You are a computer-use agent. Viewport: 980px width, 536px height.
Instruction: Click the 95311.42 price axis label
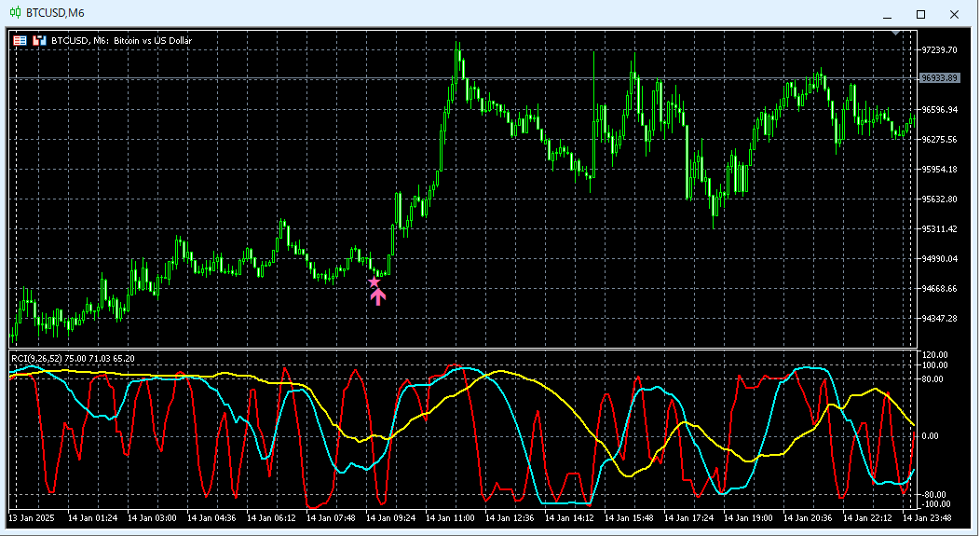pyautogui.click(x=939, y=229)
